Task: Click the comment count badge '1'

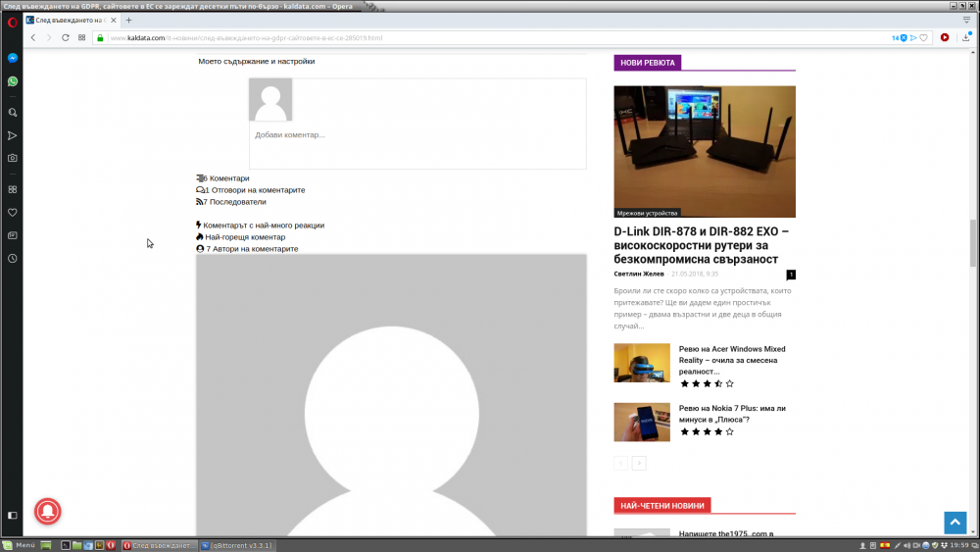Action: click(x=791, y=275)
